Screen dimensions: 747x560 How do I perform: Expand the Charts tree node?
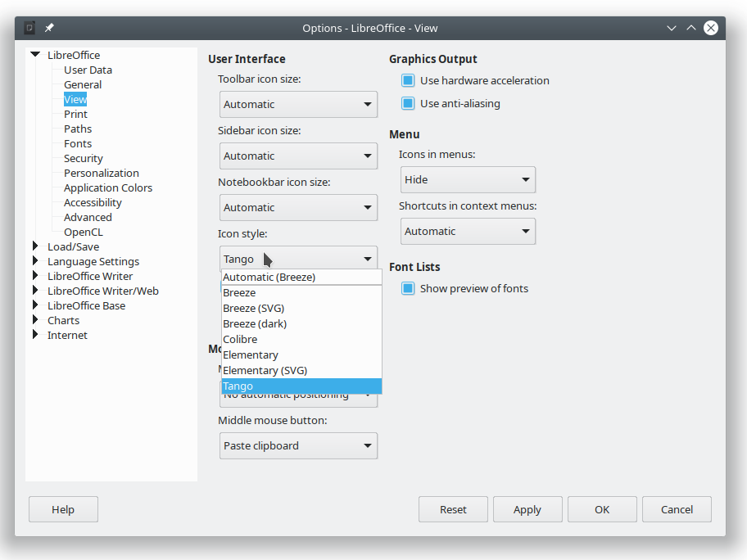(35, 320)
